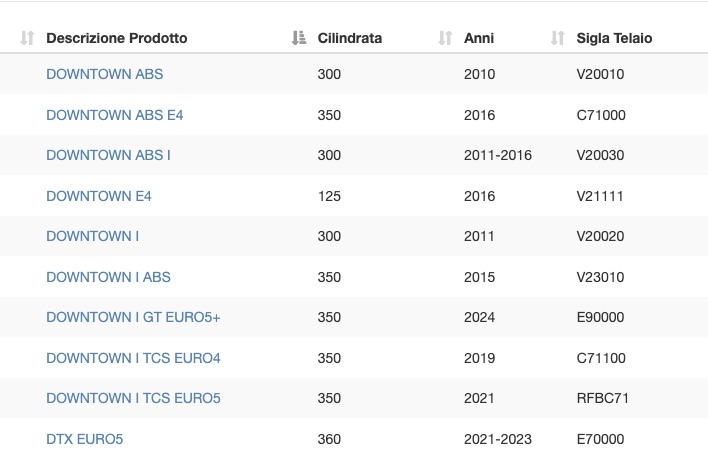Select the DOWNTOWN ABS I link

click(108, 155)
